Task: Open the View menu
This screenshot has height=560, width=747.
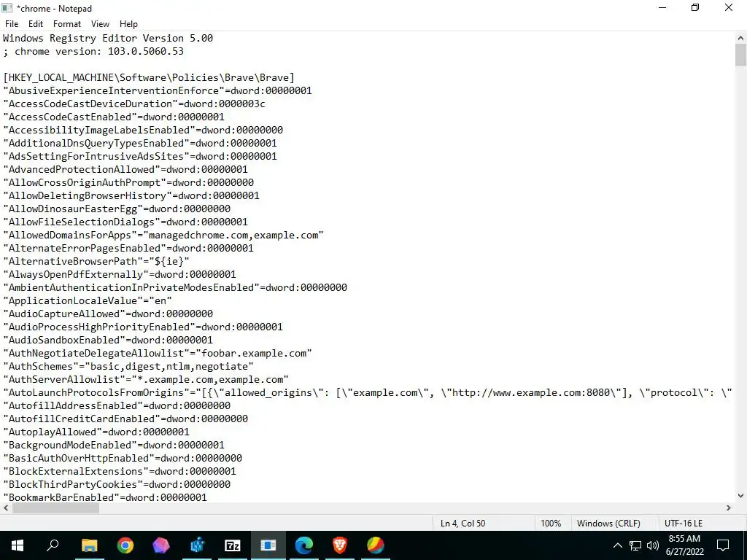Action: coord(100,24)
